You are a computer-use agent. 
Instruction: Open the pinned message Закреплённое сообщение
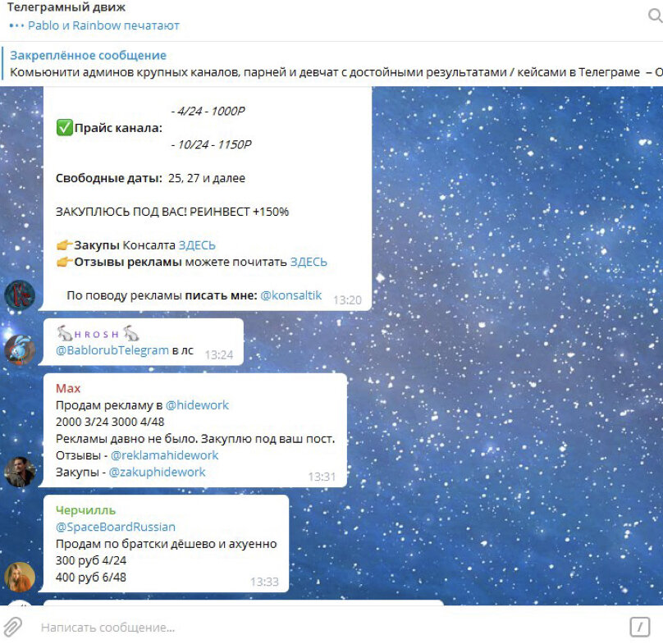[x=331, y=64]
